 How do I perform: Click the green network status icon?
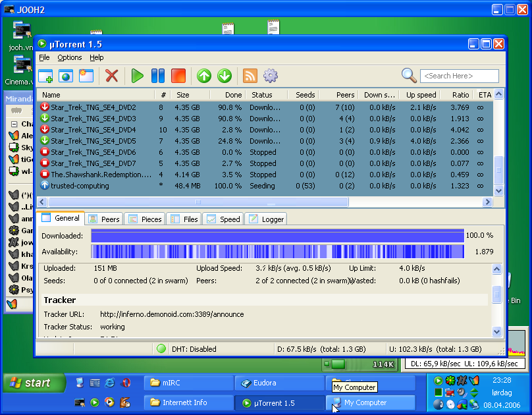point(161,348)
